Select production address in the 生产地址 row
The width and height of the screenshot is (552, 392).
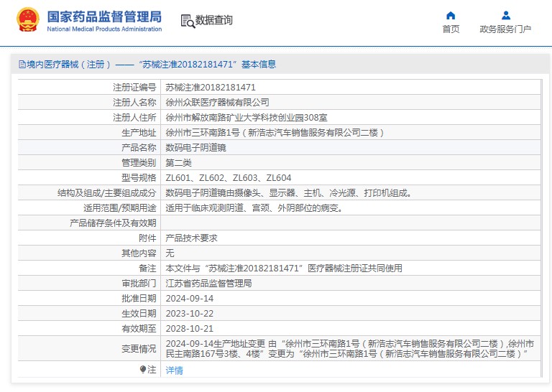pyautogui.click(x=275, y=133)
